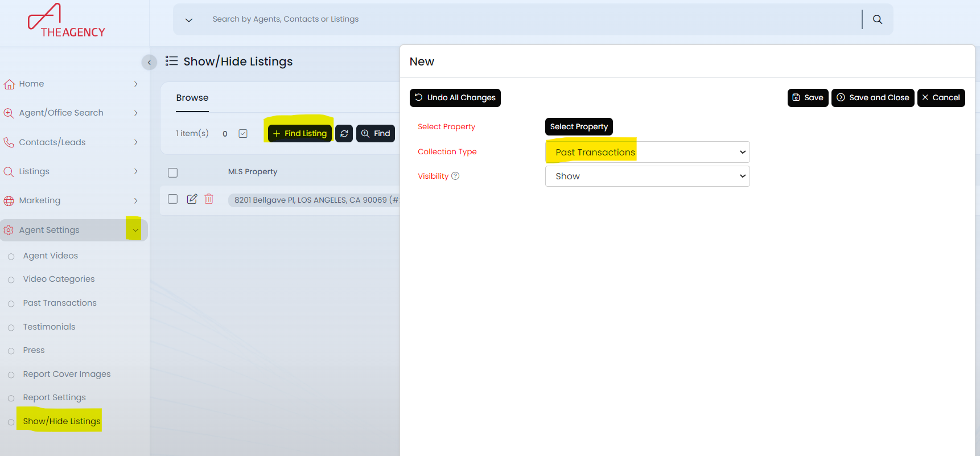Viewport: 980px width, 456px height.
Task: Click the list icon beside Show/Hide Listings title
Action: (x=171, y=61)
